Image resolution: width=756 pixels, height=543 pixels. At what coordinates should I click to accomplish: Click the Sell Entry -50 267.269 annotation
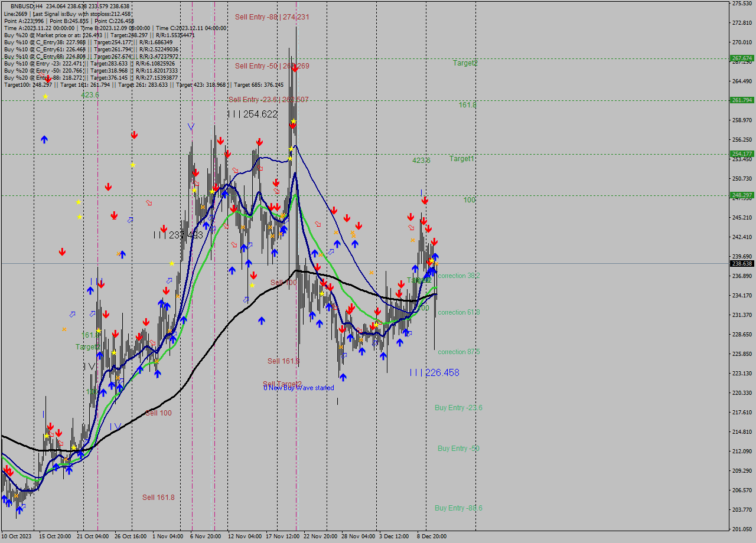click(269, 66)
